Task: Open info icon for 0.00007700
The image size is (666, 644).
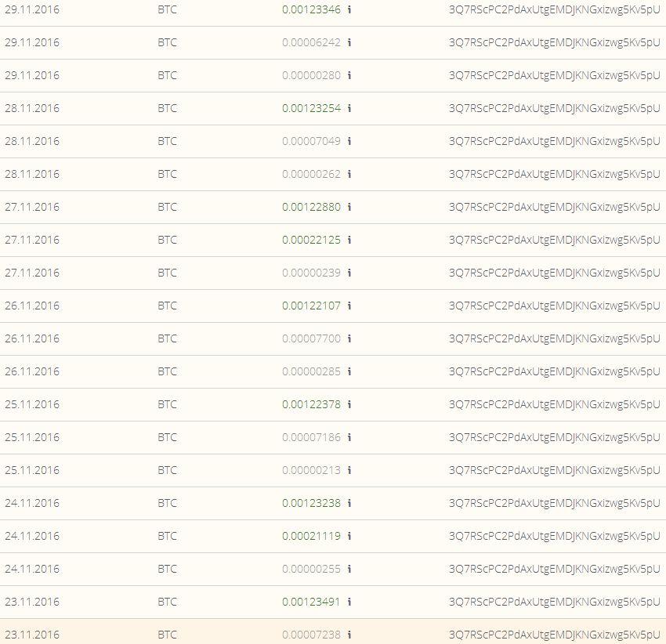Action: click(349, 338)
